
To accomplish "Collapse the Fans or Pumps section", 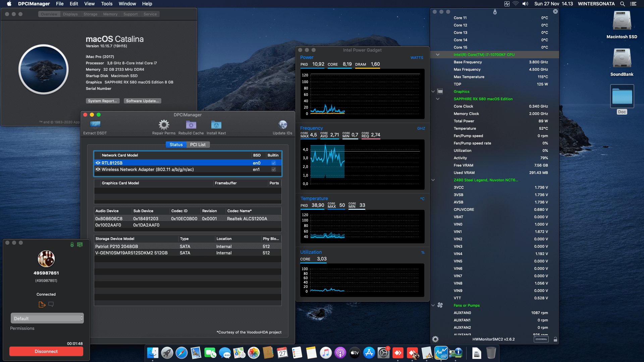I will 433,305.
